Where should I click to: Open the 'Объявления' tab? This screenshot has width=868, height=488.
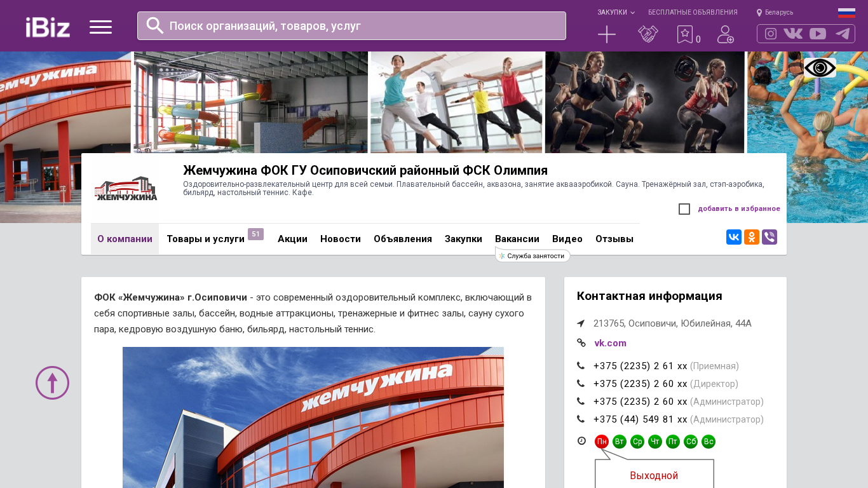coord(403,239)
